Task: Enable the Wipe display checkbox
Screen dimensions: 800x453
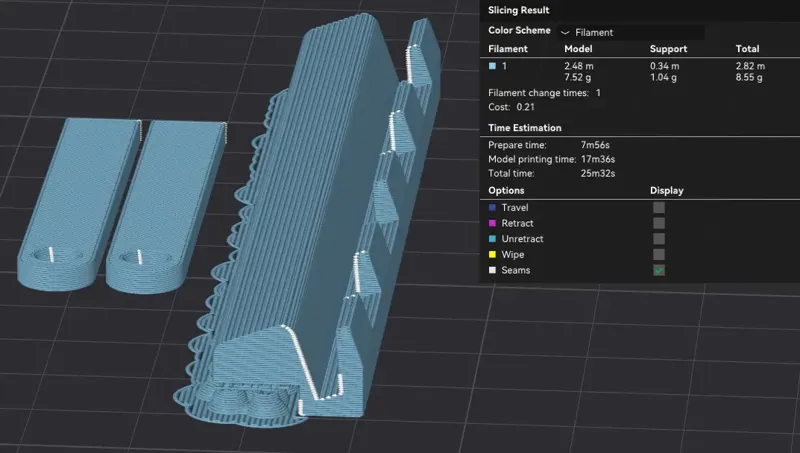Action: (x=659, y=255)
